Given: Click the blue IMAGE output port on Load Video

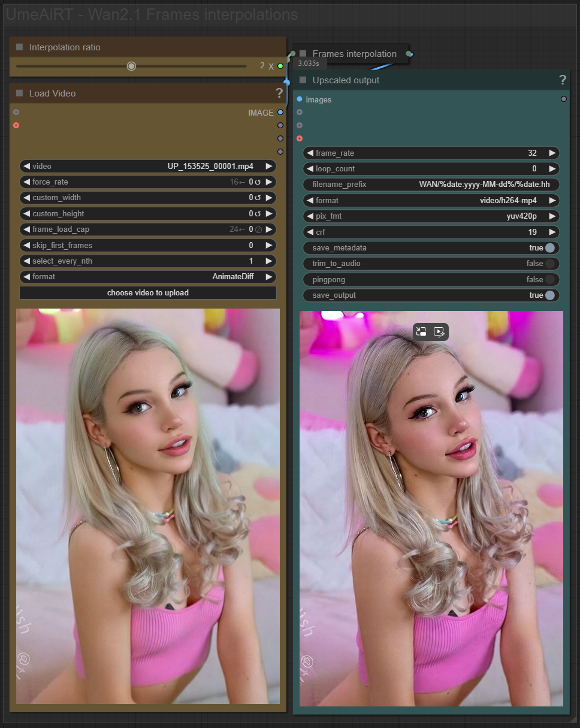Looking at the screenshot, I should point(280,112).
